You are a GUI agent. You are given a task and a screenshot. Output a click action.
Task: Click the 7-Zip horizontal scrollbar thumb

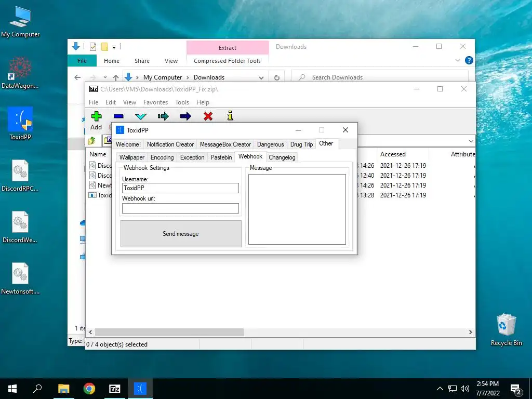[x=169, y=332]
